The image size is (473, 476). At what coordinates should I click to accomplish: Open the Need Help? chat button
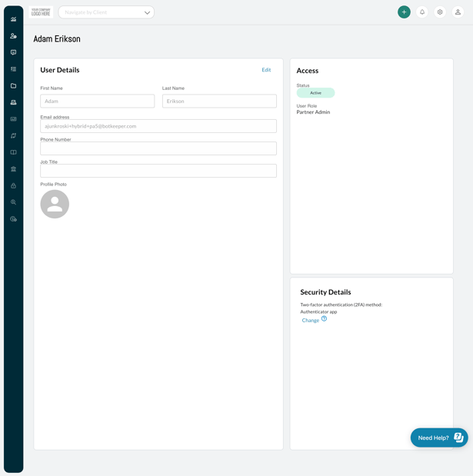click(x=439, y=438)
